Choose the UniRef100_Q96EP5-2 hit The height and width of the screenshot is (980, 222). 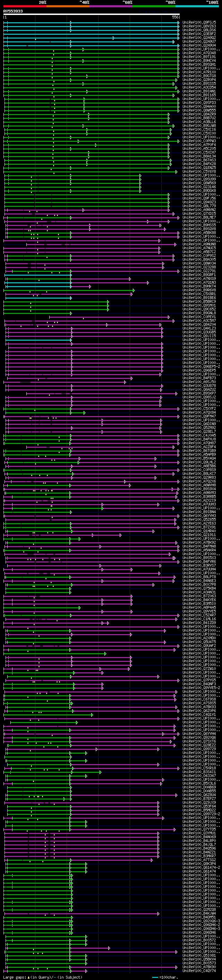[x=201, y=367]
